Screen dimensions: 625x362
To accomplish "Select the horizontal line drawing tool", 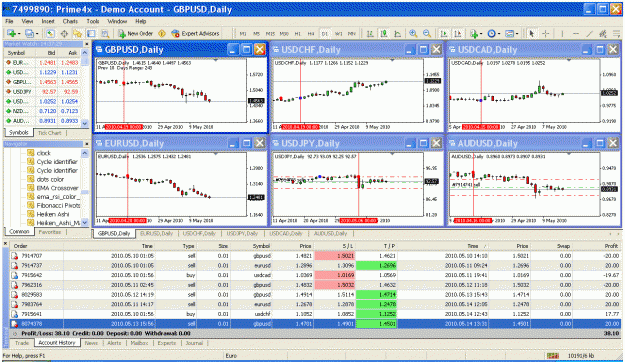I will point(576,34).
